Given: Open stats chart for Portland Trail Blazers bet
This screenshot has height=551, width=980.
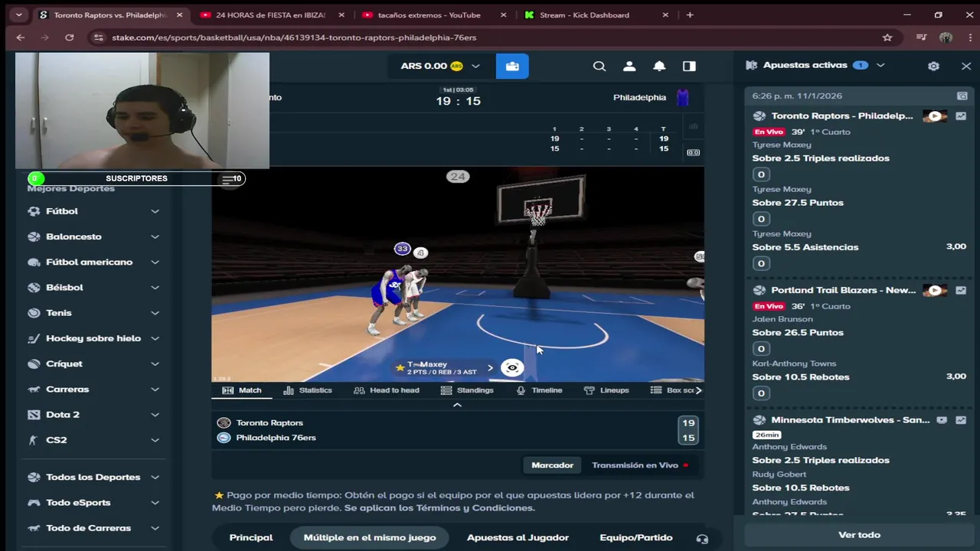Looking at the screenshot, I should click(961, 291).
